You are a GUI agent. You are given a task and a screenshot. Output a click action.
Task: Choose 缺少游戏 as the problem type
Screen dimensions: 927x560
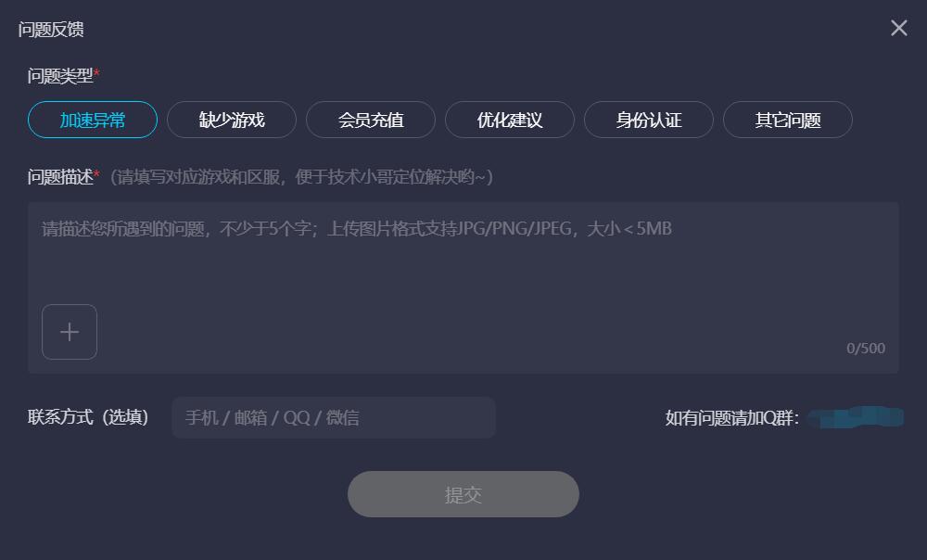[x=232, y=120]
